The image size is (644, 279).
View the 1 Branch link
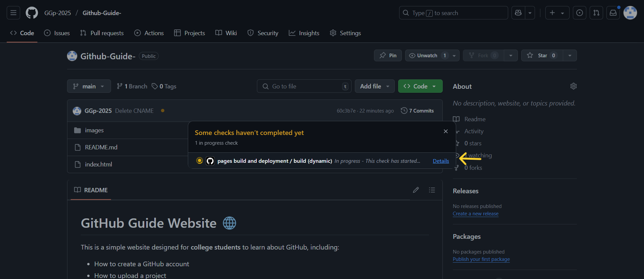(x=132, y=86)
